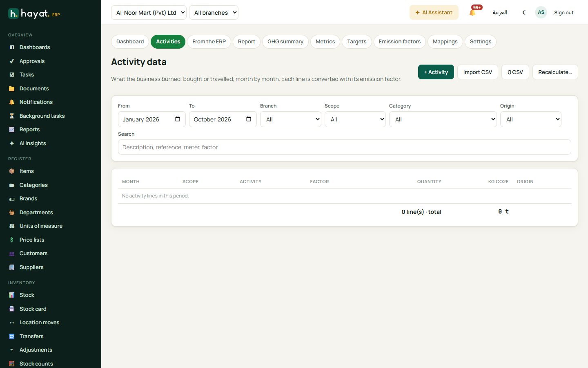Image resolution: width=588 pixels, height=368 pixels.
Task: Open the Settings tab
Action: (x=481, y=42)
